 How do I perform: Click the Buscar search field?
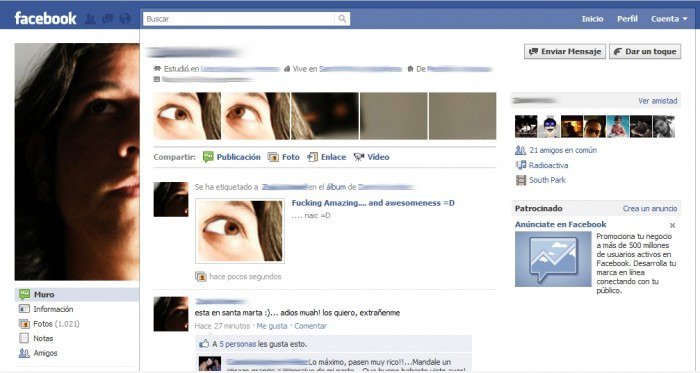click(239, 19)
